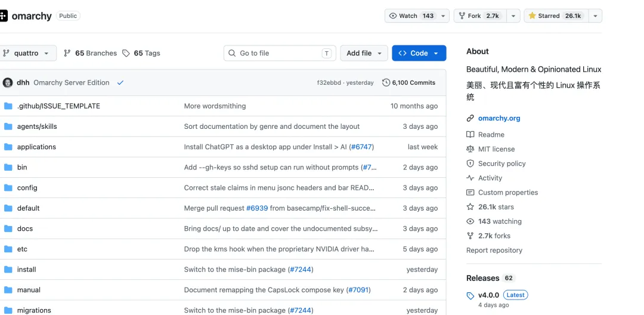Open #7244 link in install row
Screen dimensions: 644x315
click(x=300, y=270)
